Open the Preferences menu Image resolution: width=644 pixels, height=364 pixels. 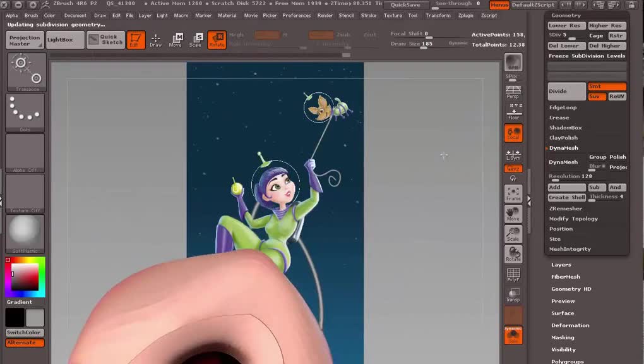pyautogui.click(x=297, y=16)
